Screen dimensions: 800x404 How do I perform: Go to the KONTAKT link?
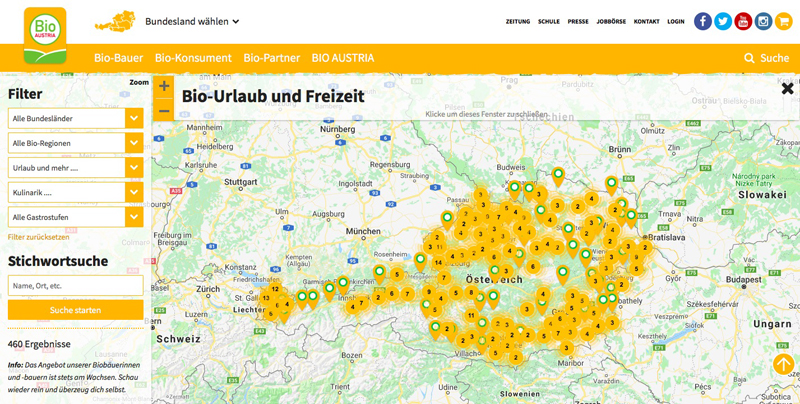(x=646, y=21)
